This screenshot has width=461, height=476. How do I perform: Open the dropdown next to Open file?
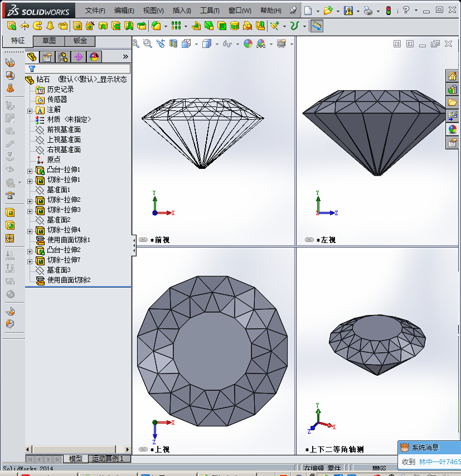(x=338, y=11)
